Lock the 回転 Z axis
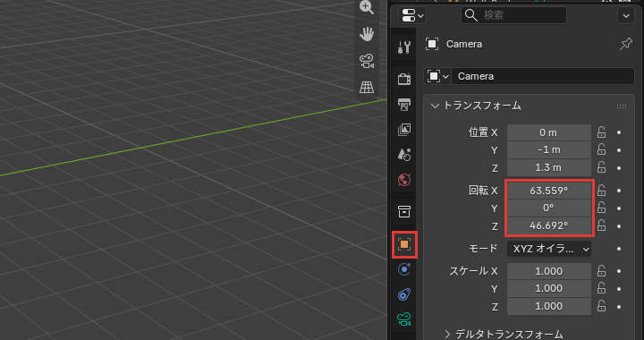The width and height of the screenshot is (644, 340). coord(601,225)
